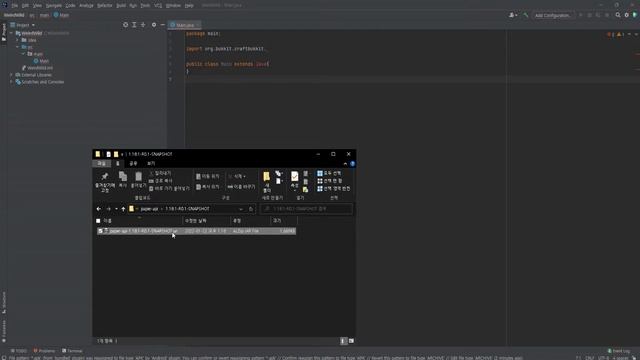The width and height of the screenshot is (640, 360).
Task: Open the Navigate menu in IntelliJ
Action: pos(53,6)
